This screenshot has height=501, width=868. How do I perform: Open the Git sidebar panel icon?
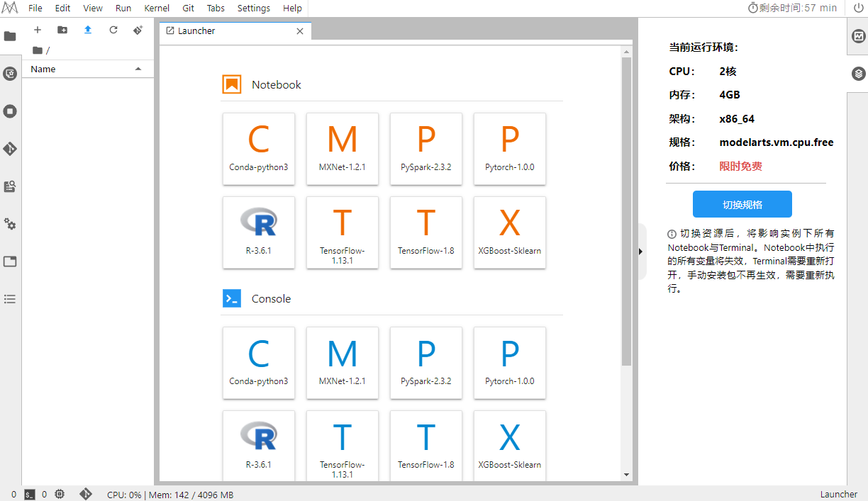click(x=10, y=149)
